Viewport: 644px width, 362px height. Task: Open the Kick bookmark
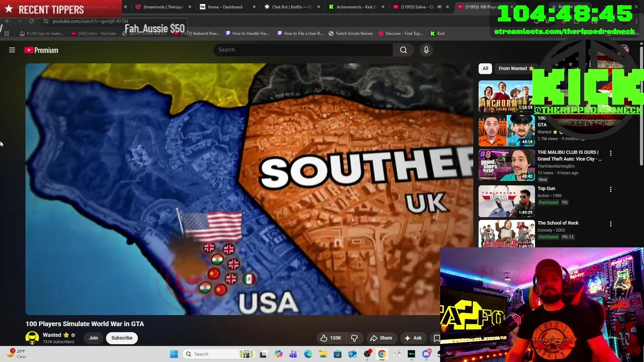[x=437, y=34]
